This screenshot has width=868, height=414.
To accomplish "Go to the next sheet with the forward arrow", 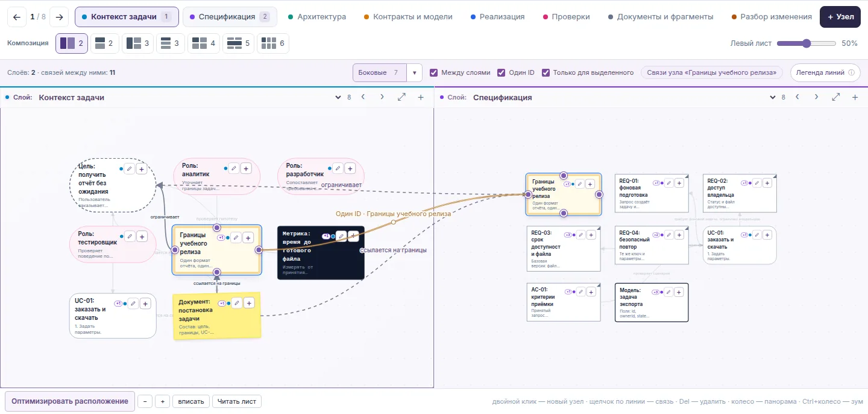I will 59,17.
